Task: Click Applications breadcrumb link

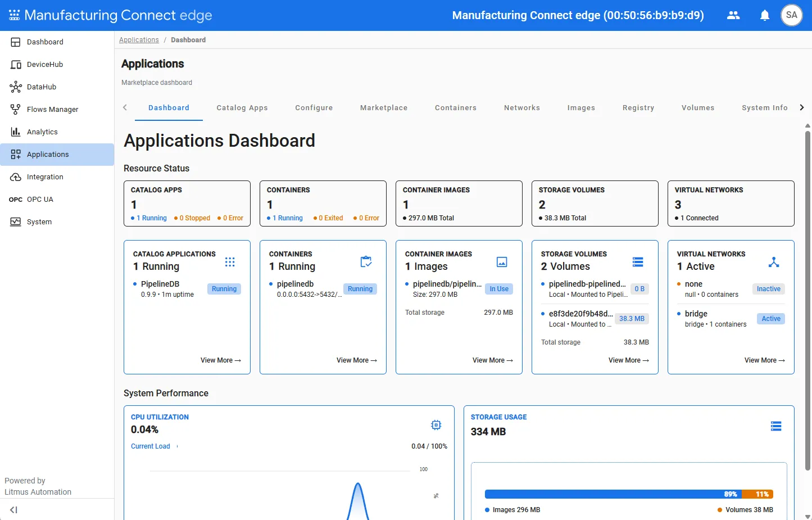Action: tap(139, 40)
